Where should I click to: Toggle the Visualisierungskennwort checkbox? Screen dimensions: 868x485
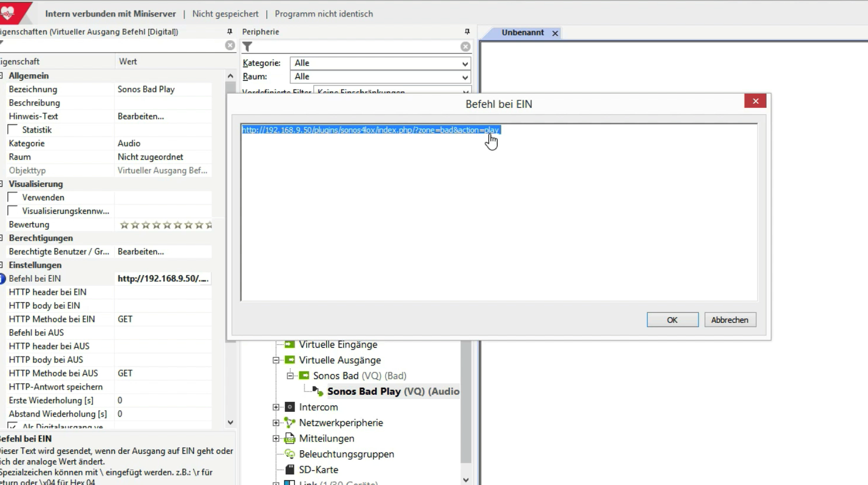tap(12, 211)
